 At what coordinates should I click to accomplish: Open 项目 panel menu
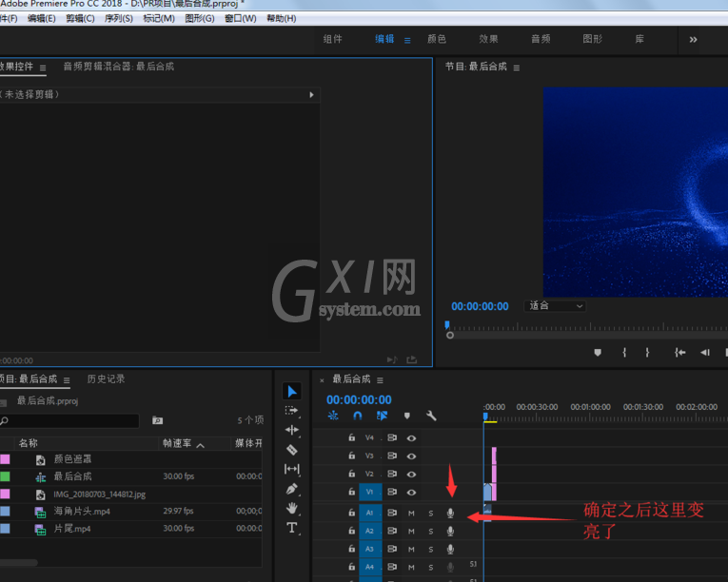coord(67,380)
